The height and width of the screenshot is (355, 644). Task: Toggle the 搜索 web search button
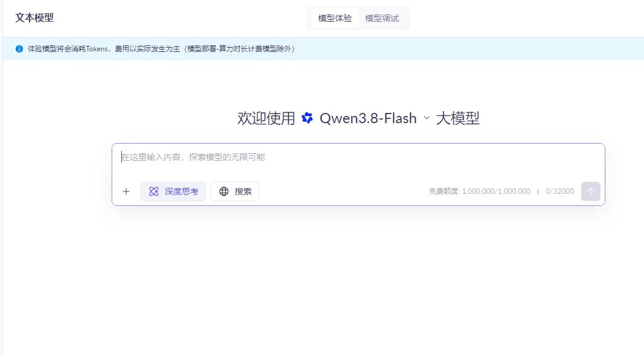[x=235, y=191]
